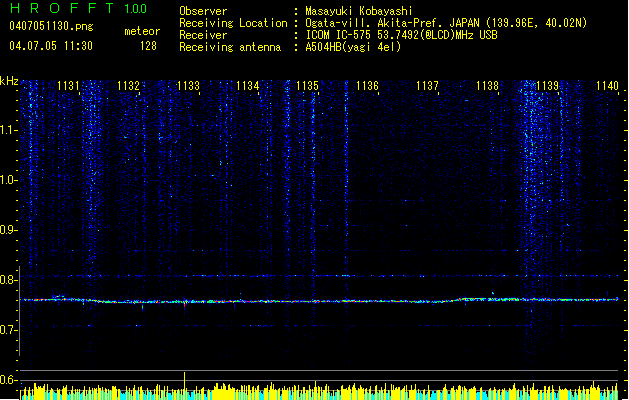This screenshot has width=629, height=400.
Task: Click the 0.6 frequency axis label
Action: [x=9, y=380]
